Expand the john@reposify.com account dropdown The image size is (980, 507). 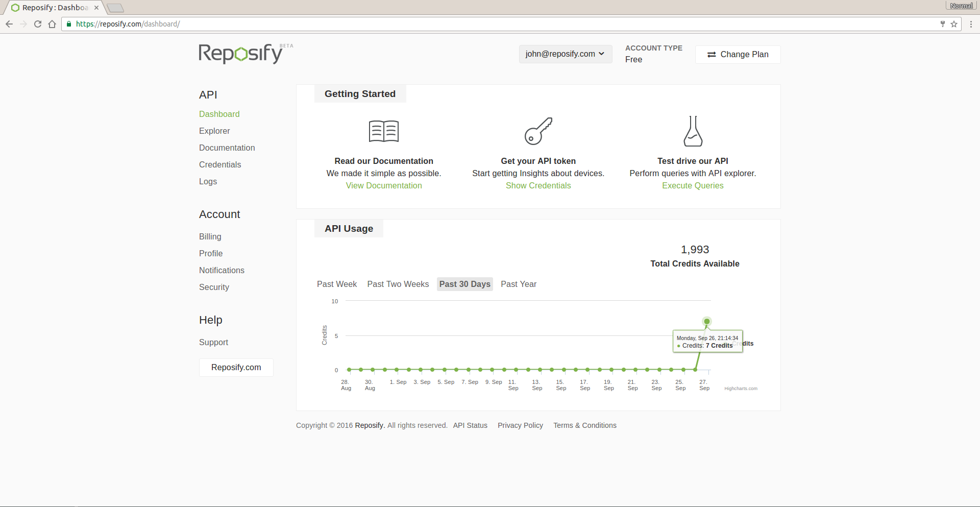[565, 54]
